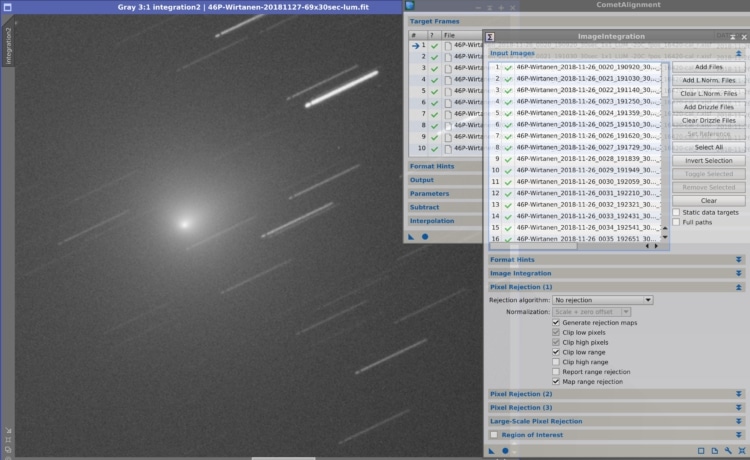Click ImageIntegration reset icon at bottom right
Screen dimensions: 750x460
[741, 450]
